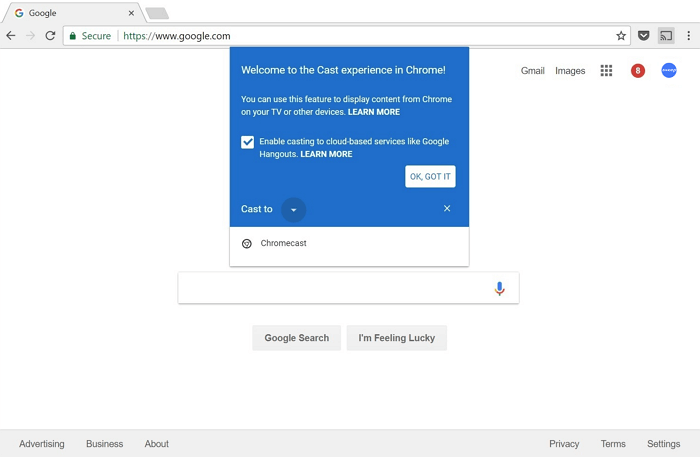Select Chromecast from the device list
Image resolution: width=700 pixels, height=457 pixels.
tap(283, 243)
